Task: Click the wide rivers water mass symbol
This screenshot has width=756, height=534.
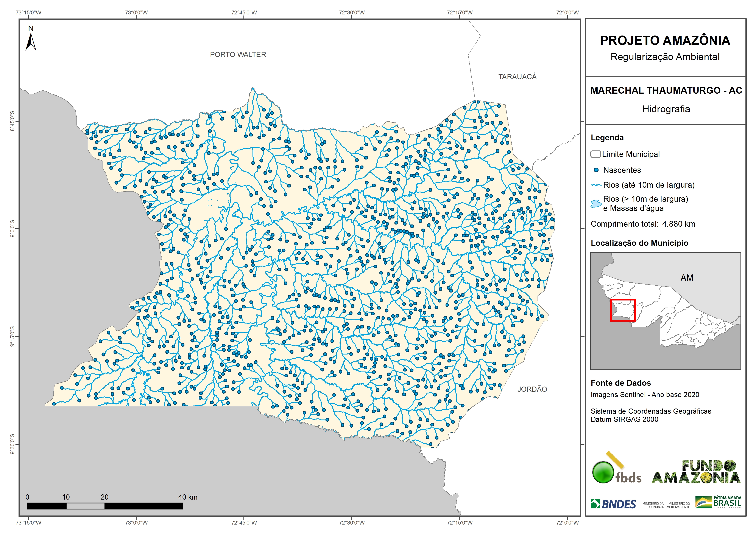Action: [x=596, y=203]
